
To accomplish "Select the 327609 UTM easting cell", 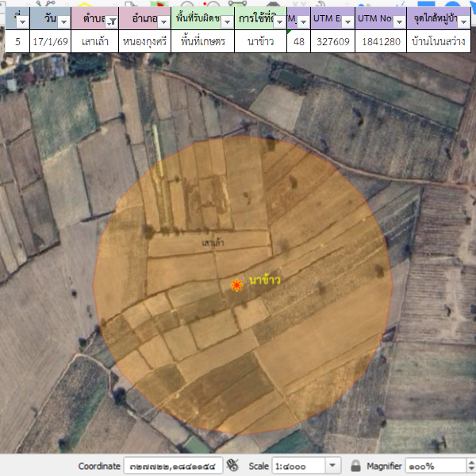I will [x=331, y=41].
